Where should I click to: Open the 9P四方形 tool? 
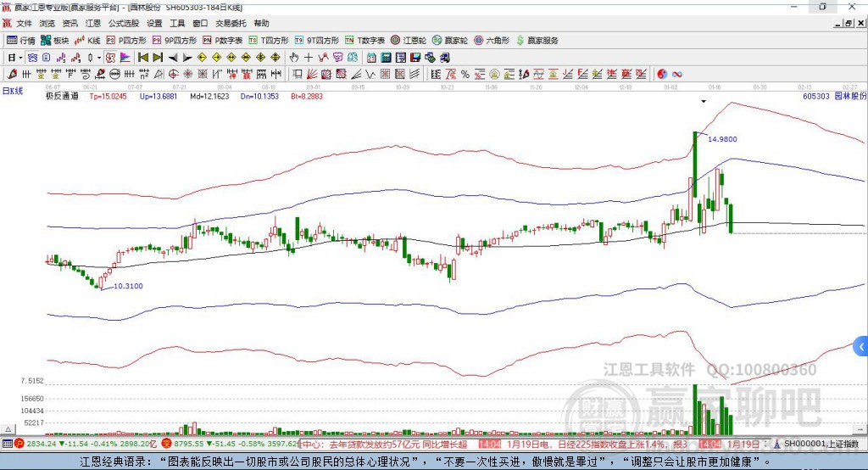(x=175, y=41)
